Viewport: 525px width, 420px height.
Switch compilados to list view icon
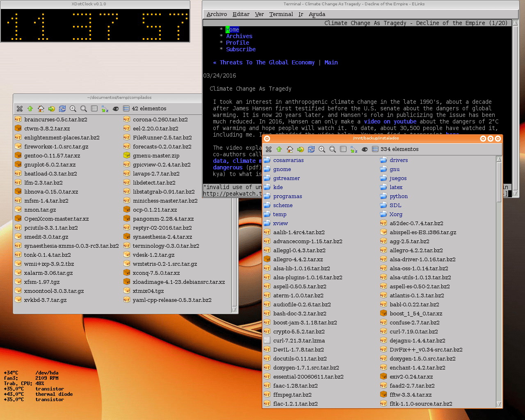(94, 109)
